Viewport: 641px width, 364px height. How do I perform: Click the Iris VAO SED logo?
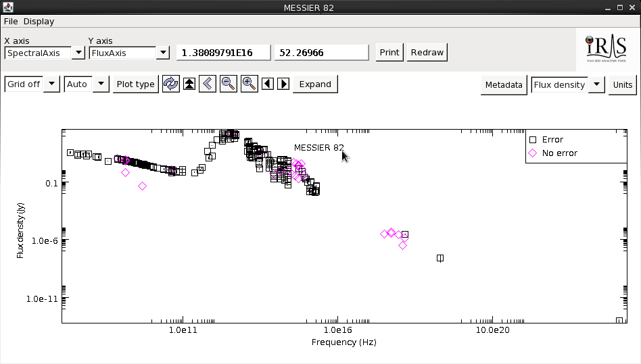point(607,50)
